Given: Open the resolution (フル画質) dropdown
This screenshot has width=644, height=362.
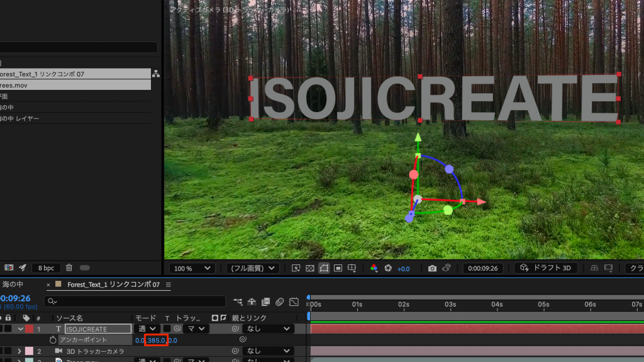Looking at the screenshot, I should (253, 268).
